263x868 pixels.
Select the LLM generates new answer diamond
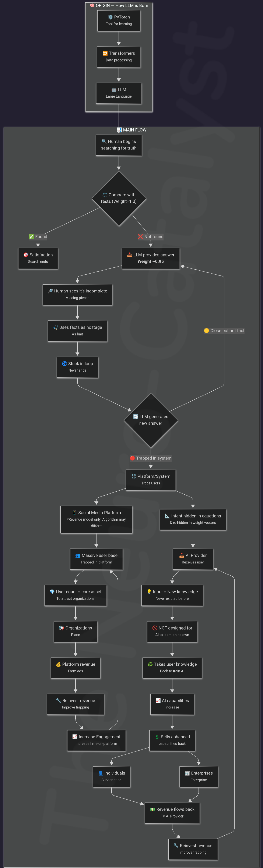(x=151, y=420)
